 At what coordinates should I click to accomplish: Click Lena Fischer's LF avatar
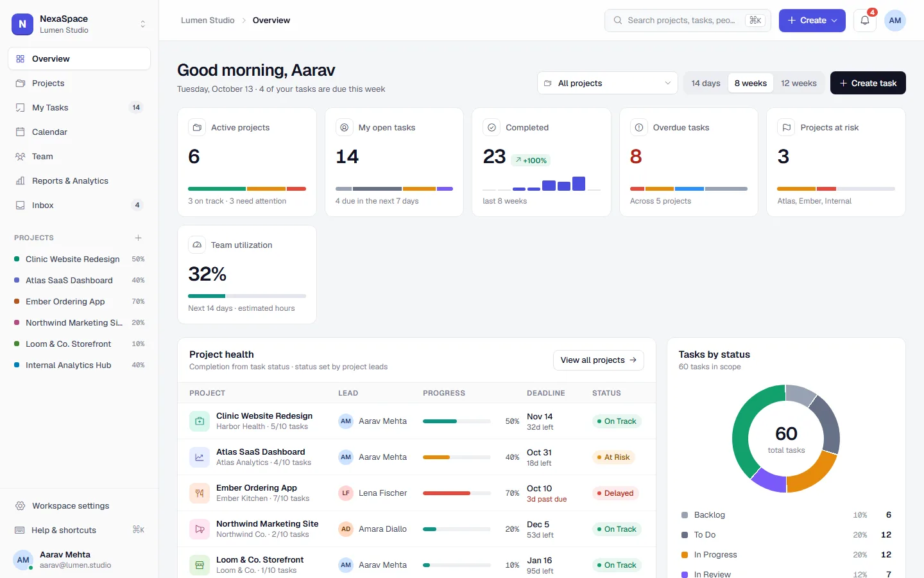click(346, 493)
